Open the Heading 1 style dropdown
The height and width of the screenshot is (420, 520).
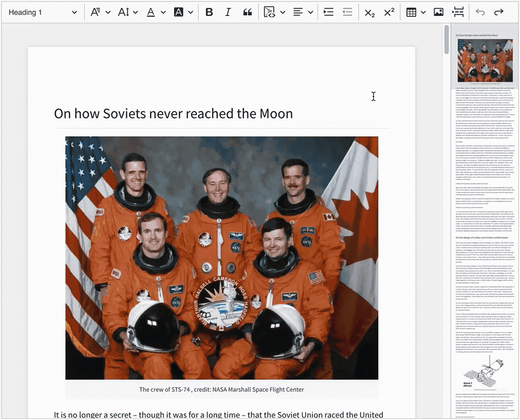click(43, 13)
